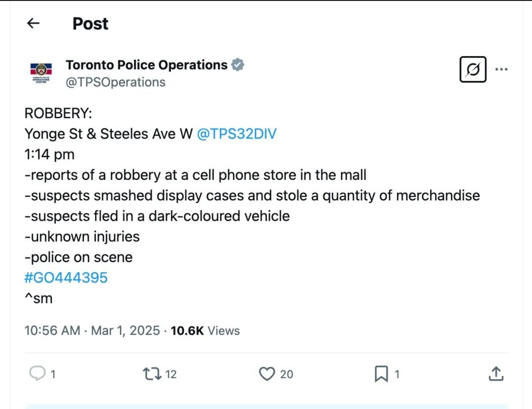The image size is (532, 409).
Task: Bookmark this robbery post
Action: tap(381, 374)
